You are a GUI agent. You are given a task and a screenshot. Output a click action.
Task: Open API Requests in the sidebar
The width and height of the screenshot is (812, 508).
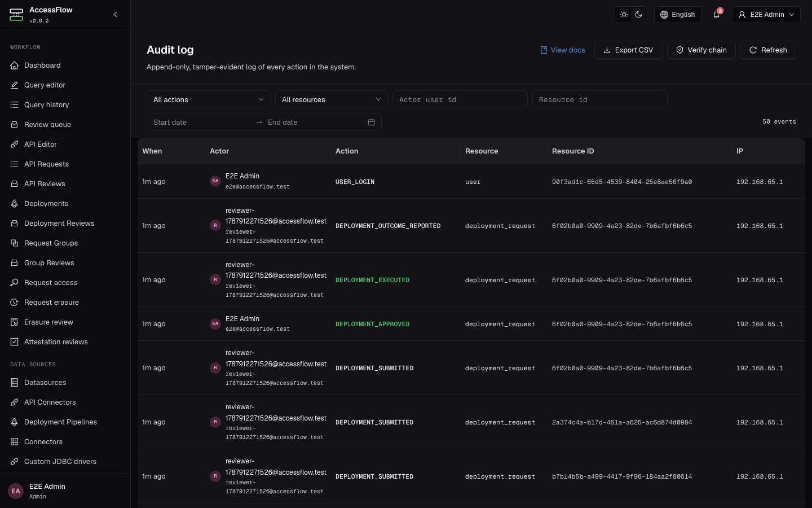click(65, 164)
